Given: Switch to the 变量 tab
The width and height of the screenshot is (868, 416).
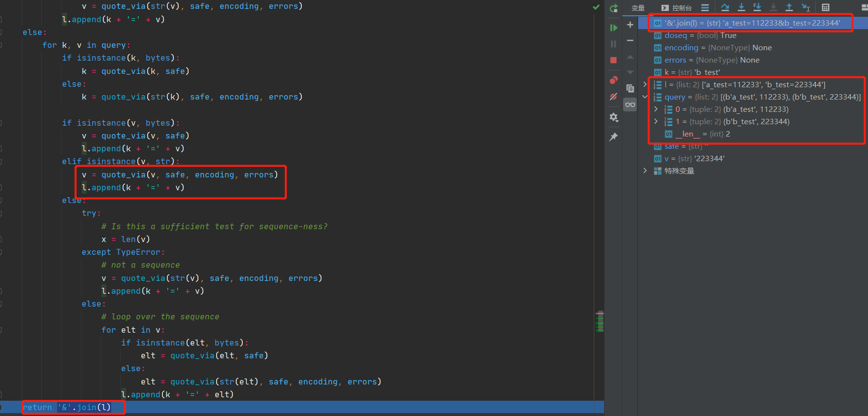Looking at the screenshot, I should [x=638, y=8].
